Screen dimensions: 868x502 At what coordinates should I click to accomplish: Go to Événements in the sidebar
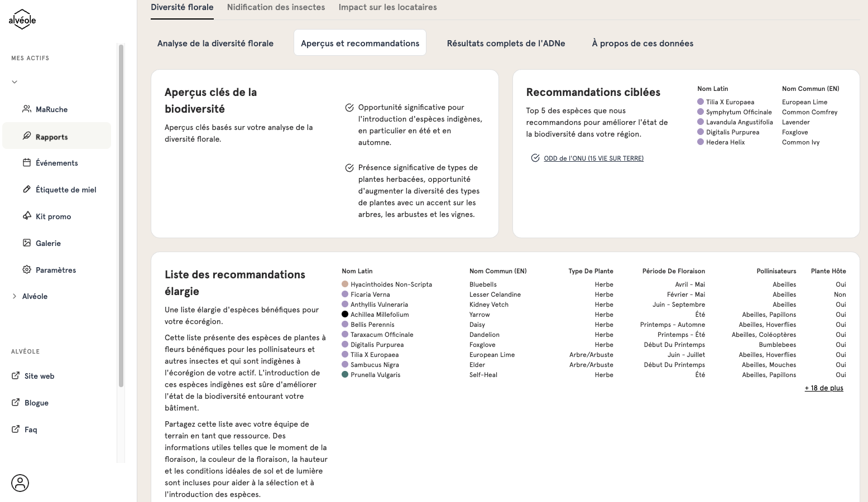point(57,163)
